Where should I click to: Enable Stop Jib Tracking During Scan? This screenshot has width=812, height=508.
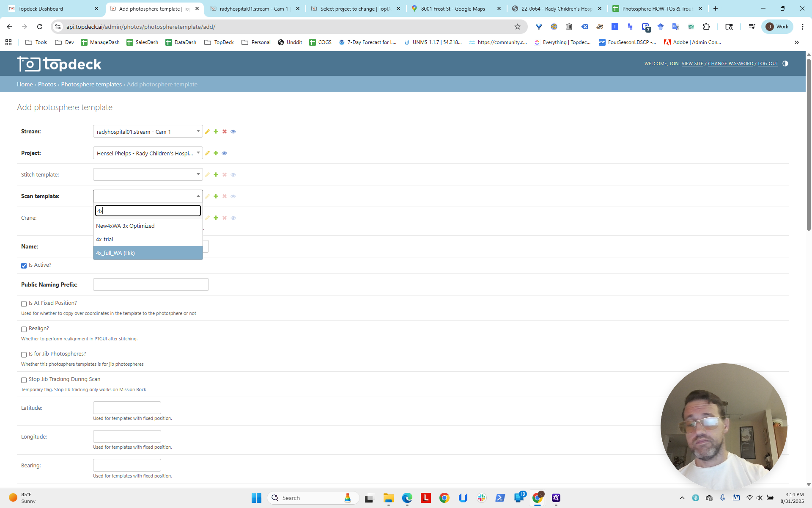pos(24,380)
